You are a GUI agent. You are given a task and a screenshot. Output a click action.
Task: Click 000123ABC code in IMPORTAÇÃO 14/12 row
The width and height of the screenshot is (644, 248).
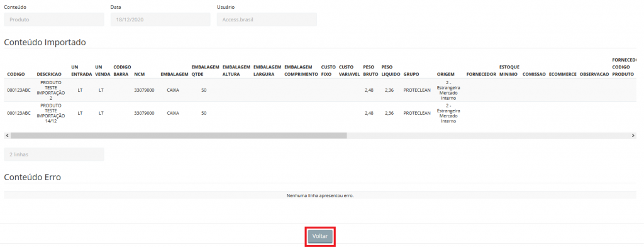(x=19, y=113)
